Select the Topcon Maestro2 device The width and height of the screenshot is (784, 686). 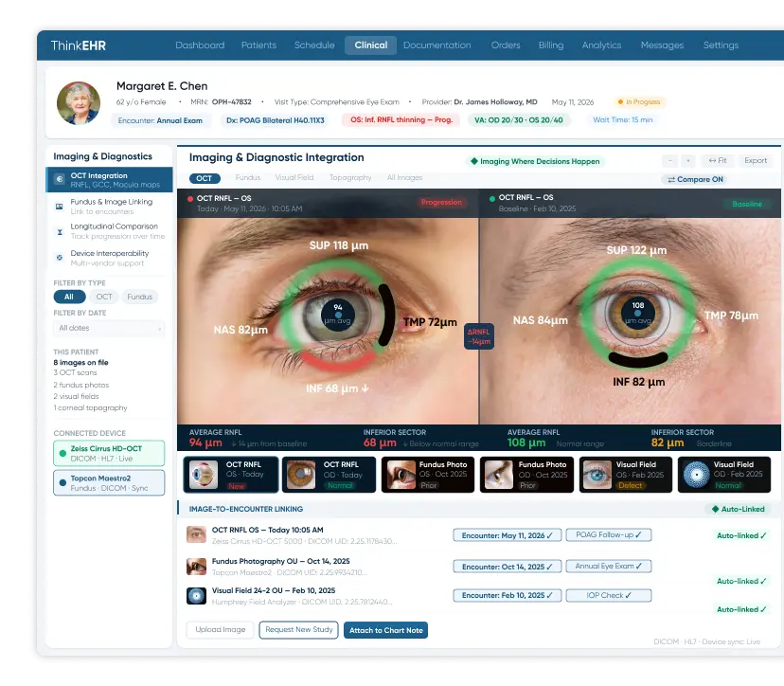[x=109, y=483]
